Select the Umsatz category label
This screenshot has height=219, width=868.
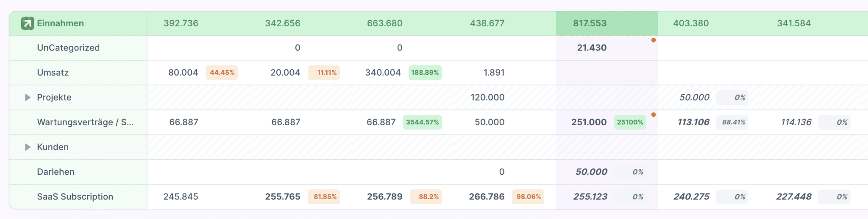coord(53,73)
